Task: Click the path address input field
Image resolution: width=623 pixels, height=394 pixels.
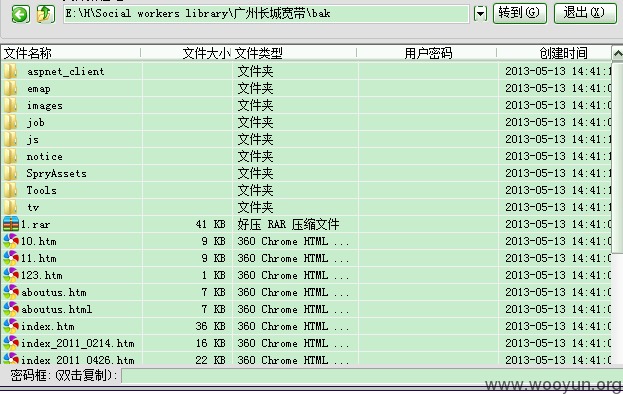Action: [x=266, y=14]
